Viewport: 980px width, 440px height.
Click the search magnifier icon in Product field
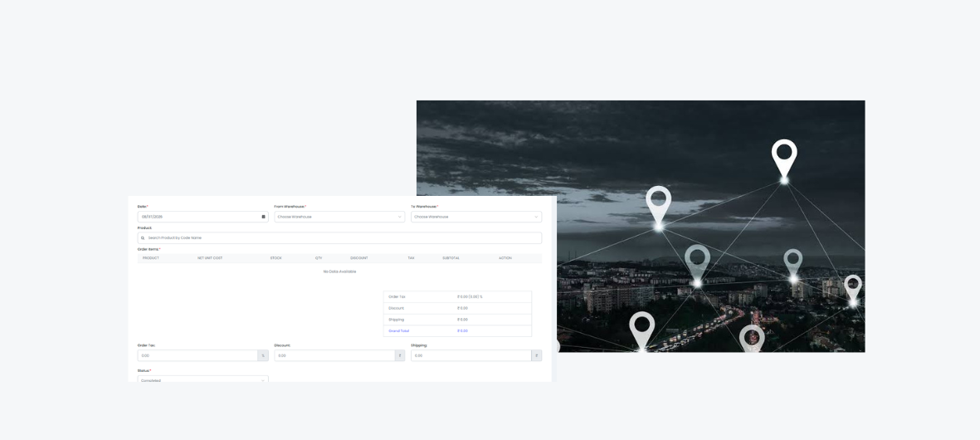[x=143, y=238]
